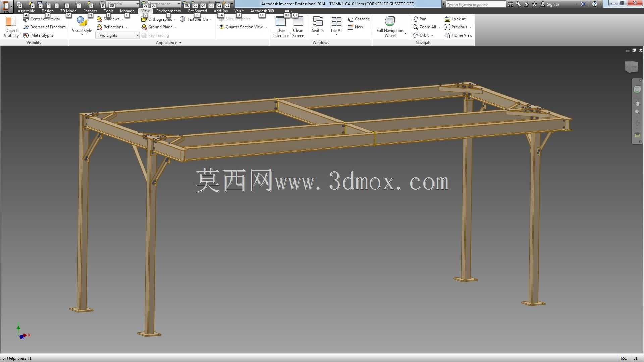Activate Clean Screen mode
This screenshot has width=644, height=362.
coord(298,27)
